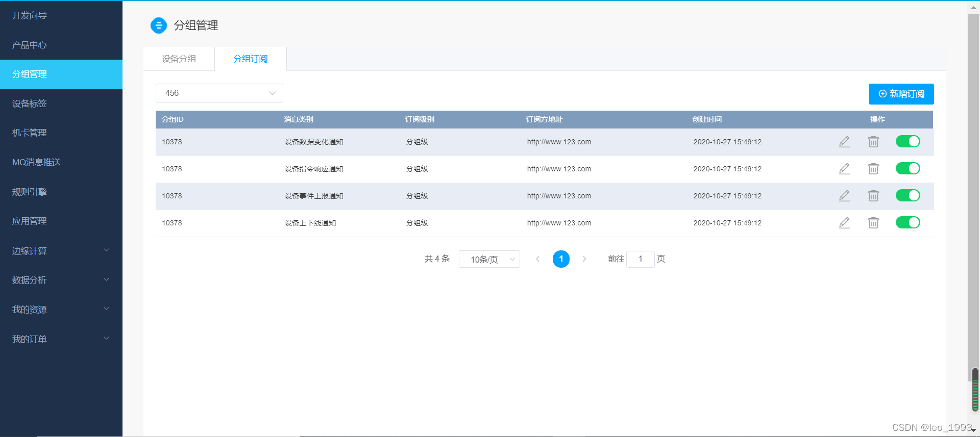980x437 pixels.
Task: Click the 分组ID column header
Action: (173, 119)
